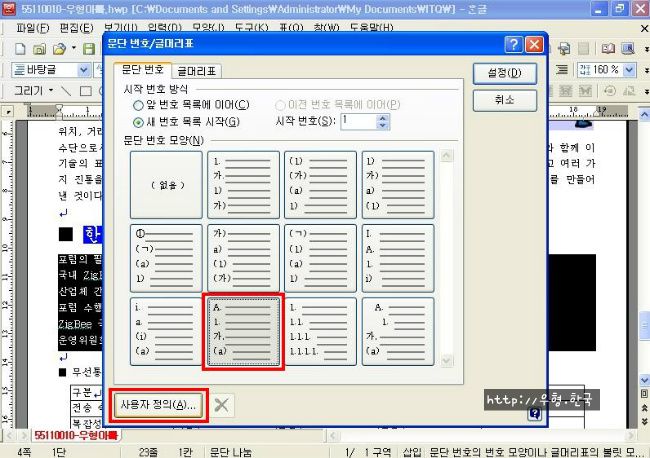Click the question mark help button in dialog title

click(513, 44)
